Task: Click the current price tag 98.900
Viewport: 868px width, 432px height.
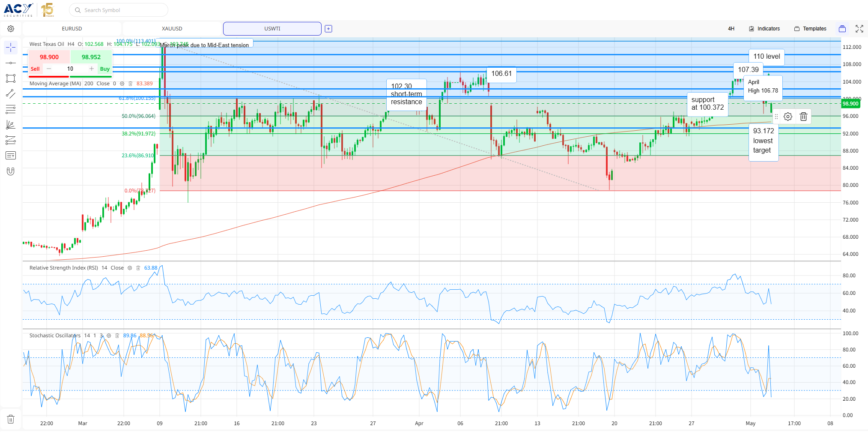Action: click(x=850, y=104)
